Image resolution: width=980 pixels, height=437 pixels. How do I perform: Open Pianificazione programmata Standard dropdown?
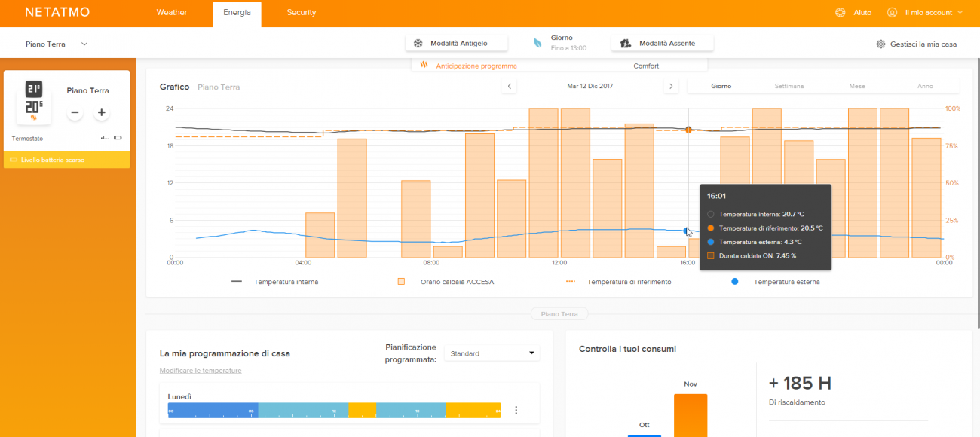coord(492,353)
